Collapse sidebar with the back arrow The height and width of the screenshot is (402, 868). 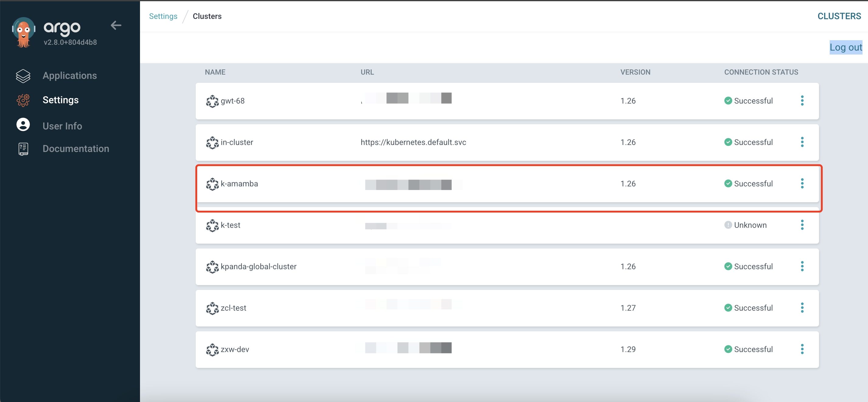116,25
